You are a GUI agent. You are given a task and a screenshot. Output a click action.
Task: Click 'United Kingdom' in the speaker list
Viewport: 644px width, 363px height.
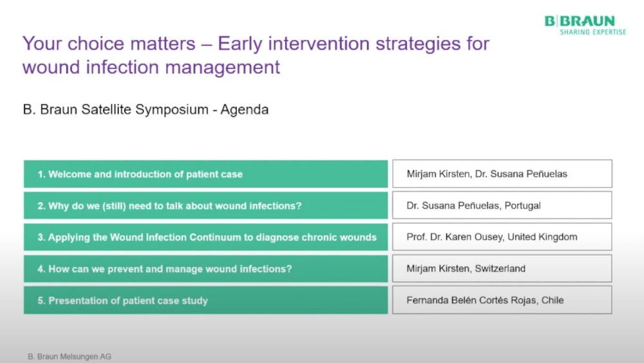click(x=542, y=237)
